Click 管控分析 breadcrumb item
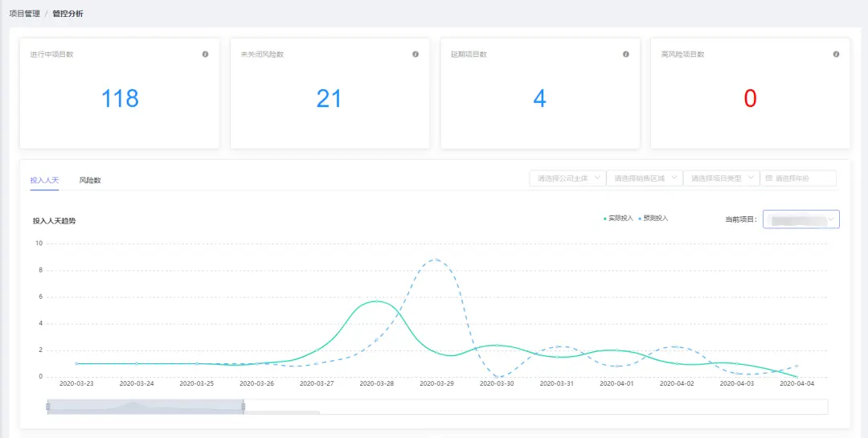 pyautogui.click(x=68, y=14)
